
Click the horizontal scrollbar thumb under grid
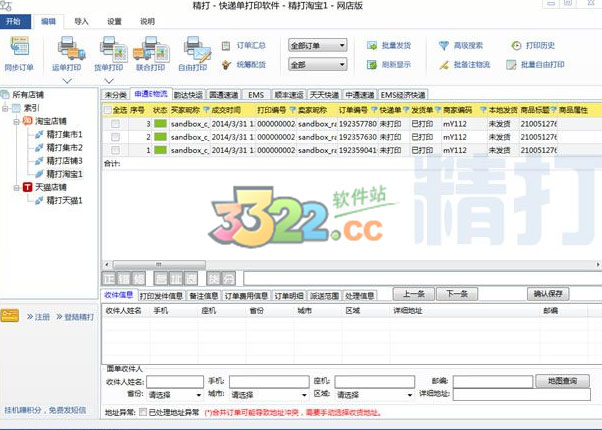[x=159, y=265]
